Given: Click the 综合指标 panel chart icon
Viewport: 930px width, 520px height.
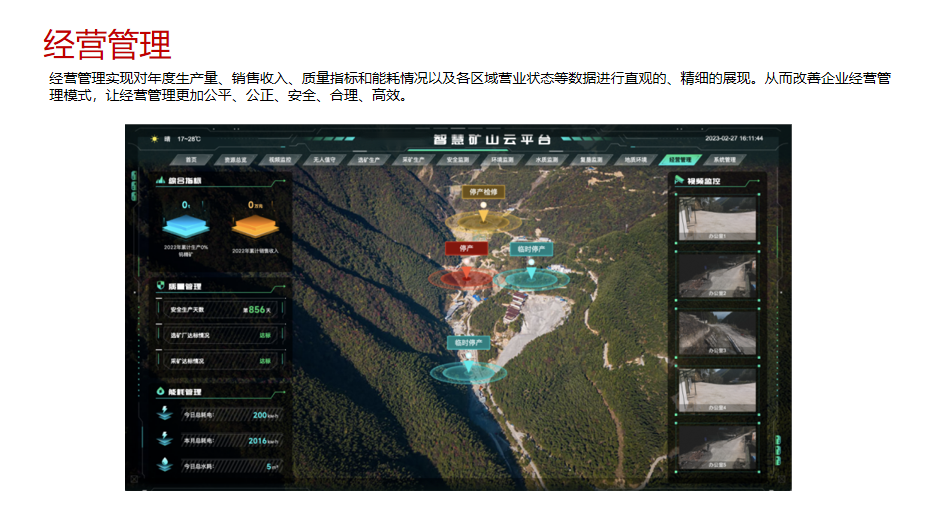Looking at the screenshot, I should coord(159,181).
